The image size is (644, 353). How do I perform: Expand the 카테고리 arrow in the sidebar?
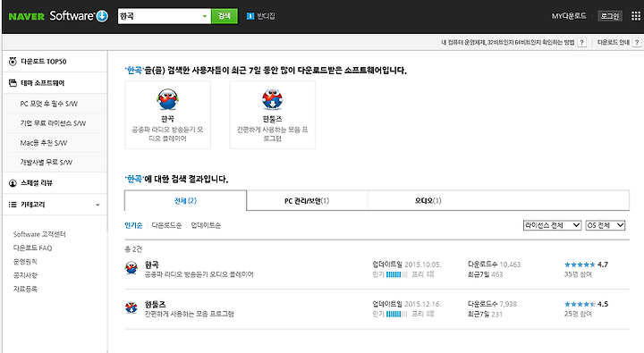point(97,205)
